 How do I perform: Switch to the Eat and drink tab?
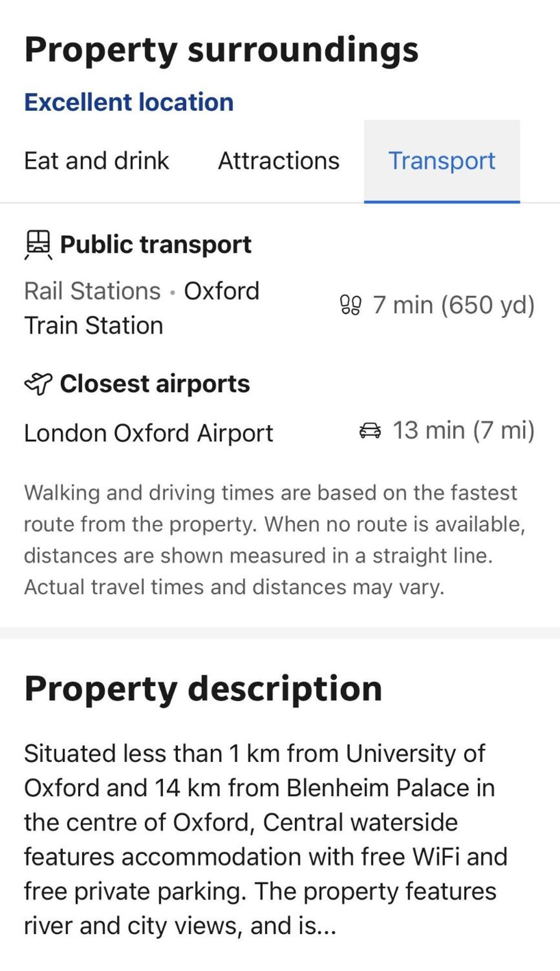tap(97, 161)
